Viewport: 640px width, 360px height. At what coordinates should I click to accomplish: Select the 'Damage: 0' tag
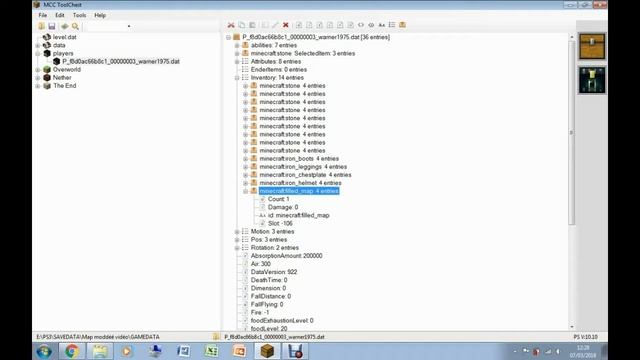(283, 207)
